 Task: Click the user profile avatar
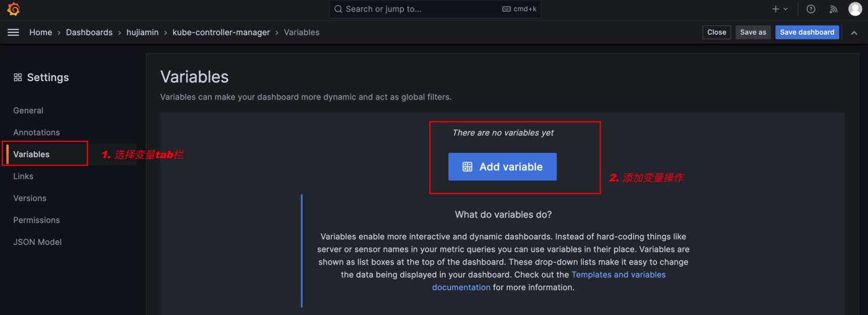pyautogui.click(x=855, y=9)
